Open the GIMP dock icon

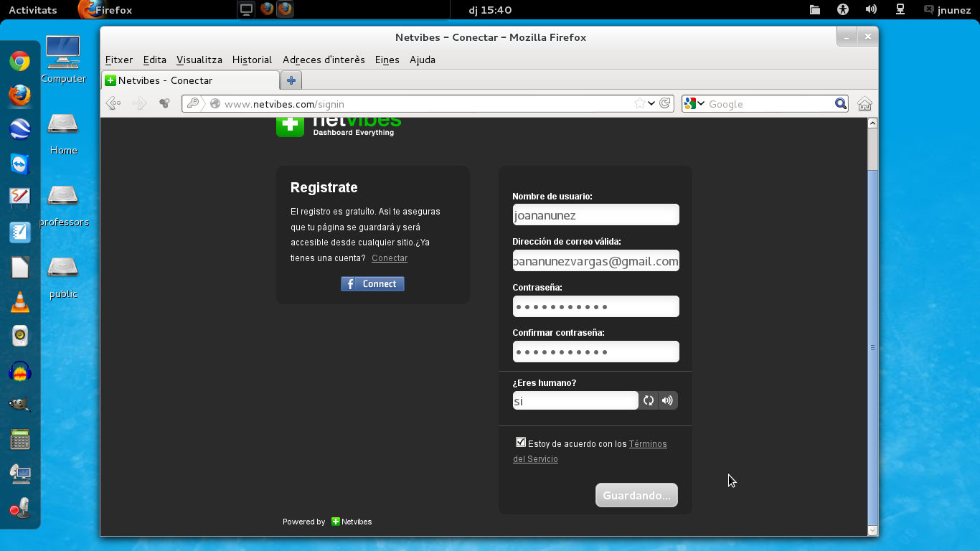tap(19, 405)
